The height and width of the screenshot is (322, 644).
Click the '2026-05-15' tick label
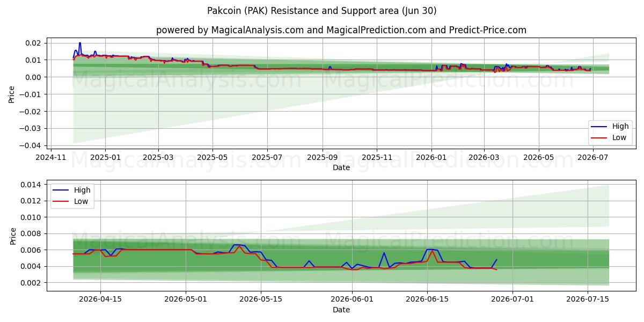coord(261,299)
